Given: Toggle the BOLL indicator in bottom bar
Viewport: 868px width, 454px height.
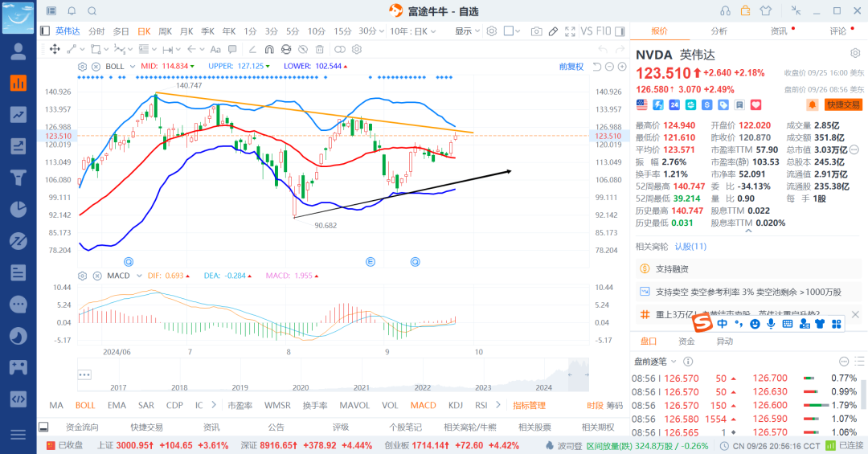Looking at the screenshot, I should point(85,406).
